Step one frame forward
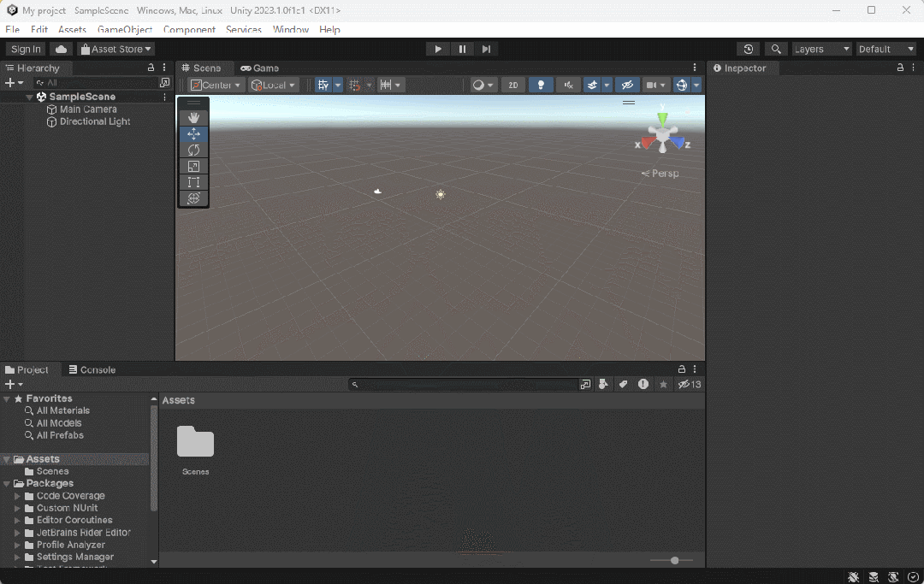The width and height of the screenshot is (924, 584). point(486,49)
